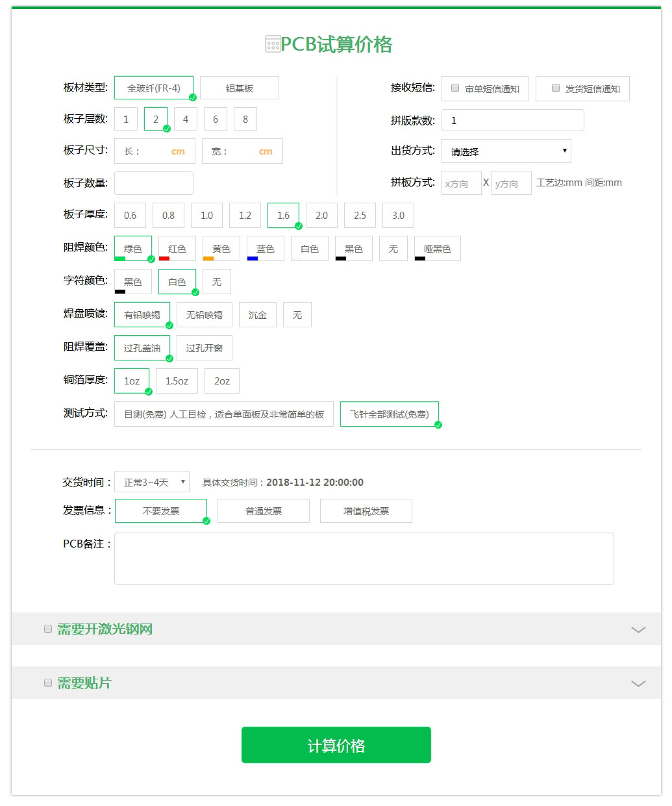Choose 1 layer for 板子层数

(126, 119)
